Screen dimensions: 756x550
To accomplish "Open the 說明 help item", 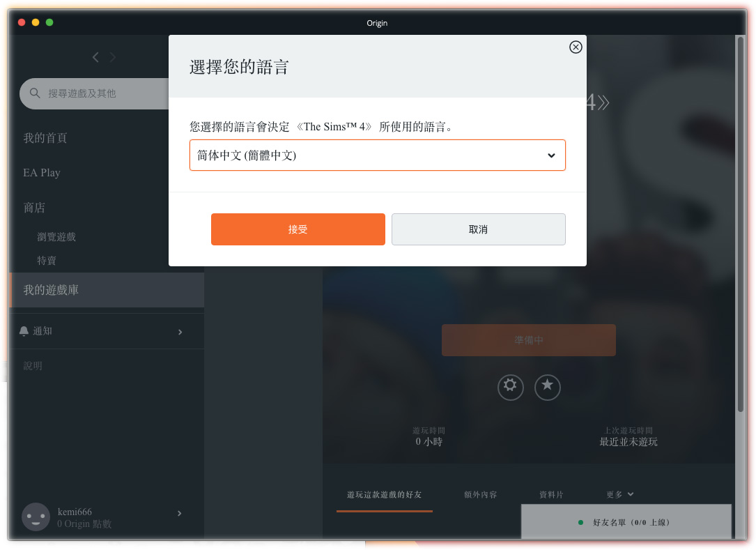I will click(33, 366).
